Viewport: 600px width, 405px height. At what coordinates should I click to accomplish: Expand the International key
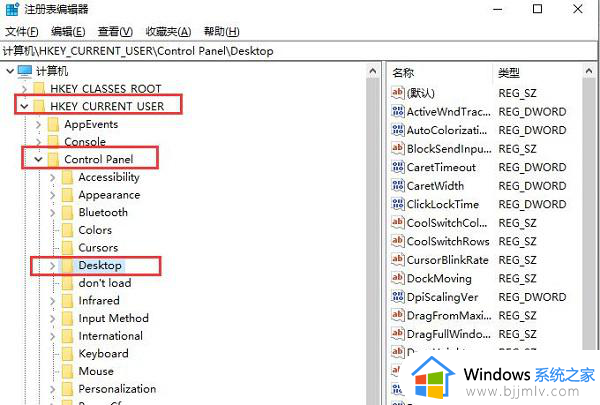(52, 336)
